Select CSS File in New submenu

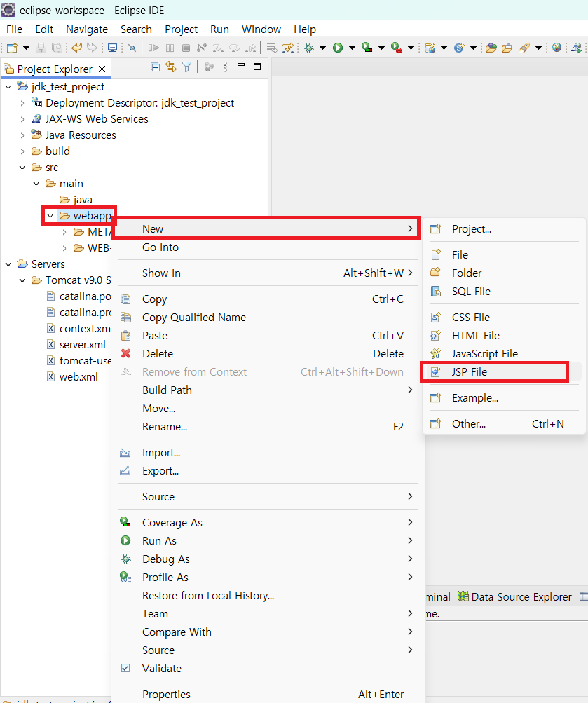click(x=504, y=318)
